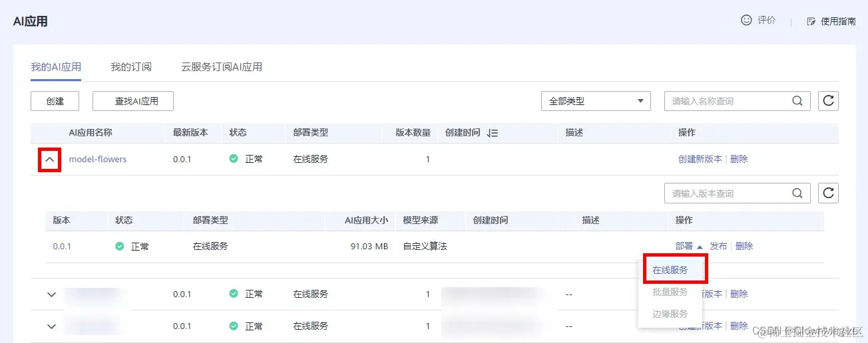This screenshot has height=343, width=868.
Task: Click the 自定义算法 cell
Action: [x=425, y=246]
